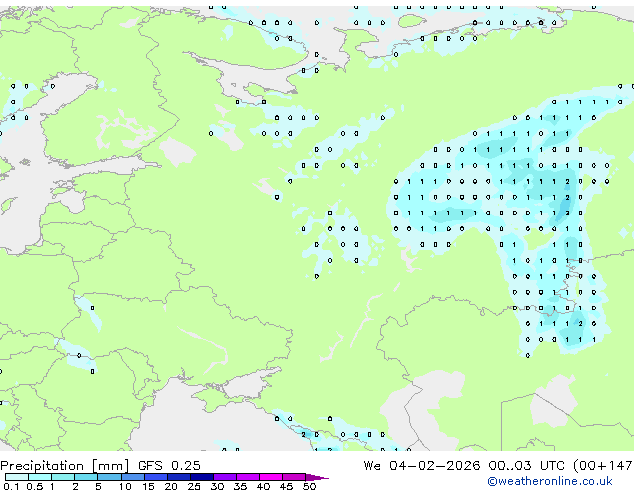This screenshot has width=634, height=490.
Task: Click the 40–45 mm magenta legend swatch
Action: (x=271, y=477)
